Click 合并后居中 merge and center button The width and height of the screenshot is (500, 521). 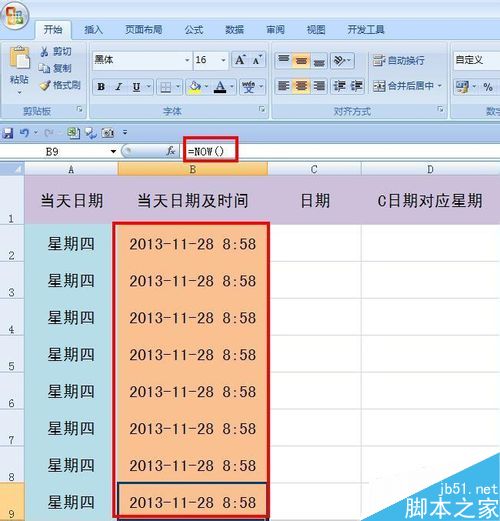point(407,86)
